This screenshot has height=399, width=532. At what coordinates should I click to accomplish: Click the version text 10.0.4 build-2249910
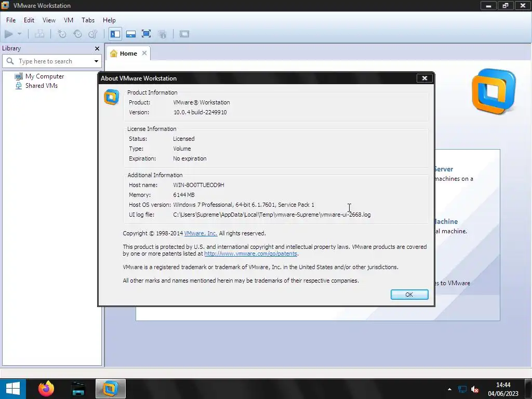200,112
